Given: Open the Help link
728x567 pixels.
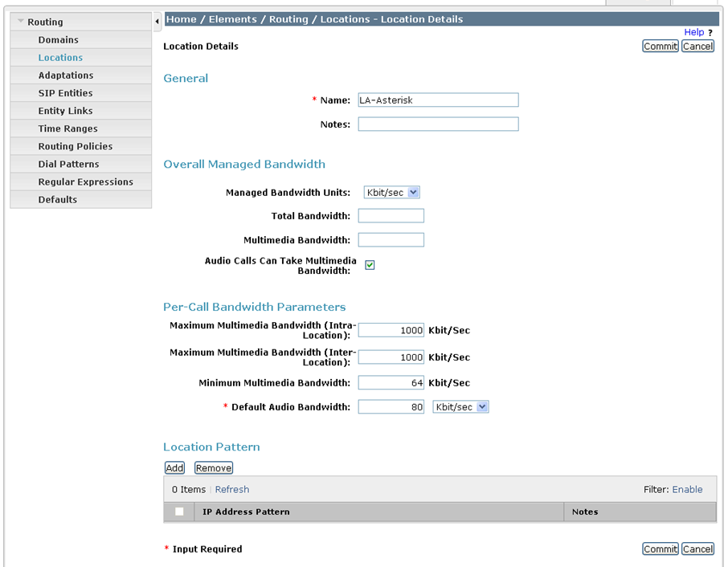Looking at the screenshot, I should 693,32.
